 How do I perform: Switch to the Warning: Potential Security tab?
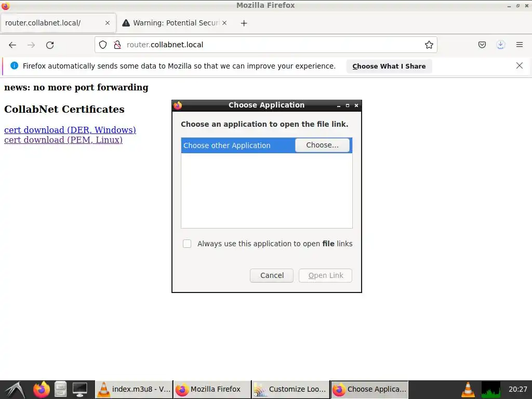tap(175, 23)
